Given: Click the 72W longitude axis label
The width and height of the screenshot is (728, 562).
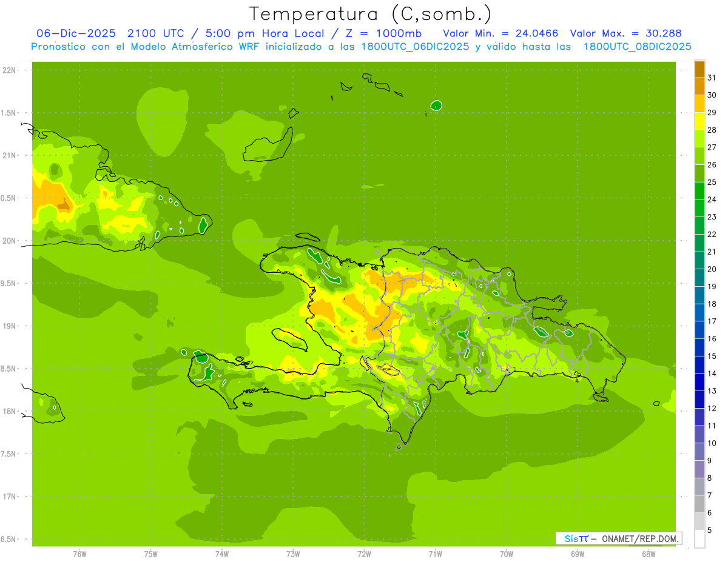Looking at the screenshot, I should tap(364, 554).
